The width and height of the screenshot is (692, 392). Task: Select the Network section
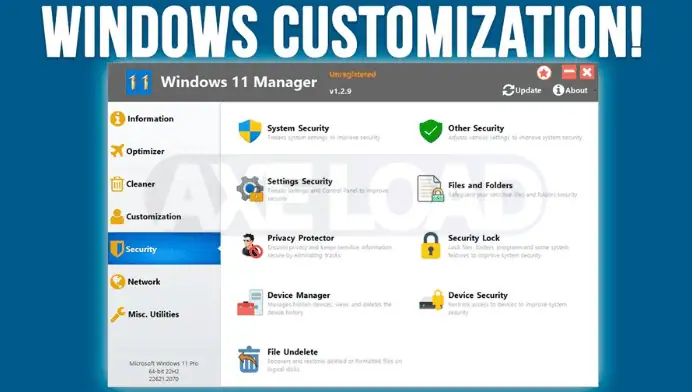click(x=164, y=282)
